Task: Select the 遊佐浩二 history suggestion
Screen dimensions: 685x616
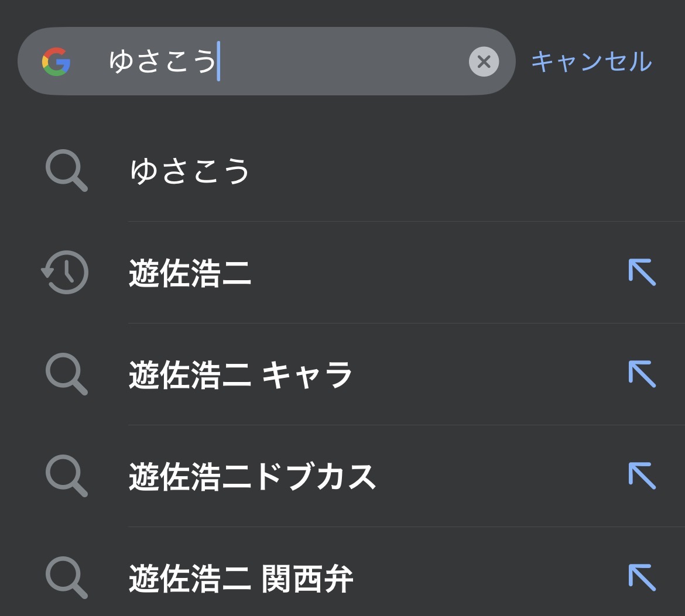Action: click(x=190, y=273)
